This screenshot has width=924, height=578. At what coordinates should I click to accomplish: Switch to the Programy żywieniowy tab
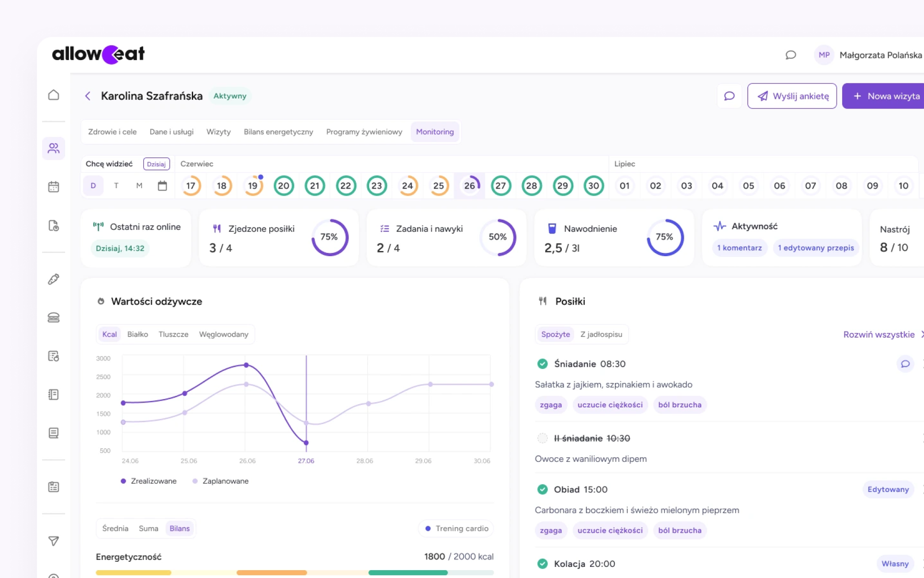[x=364, y=132]
